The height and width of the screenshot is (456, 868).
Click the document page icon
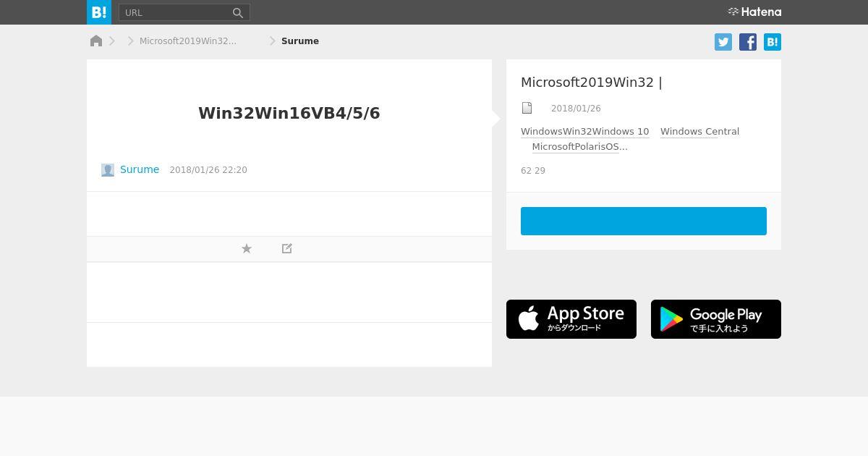(527, 108)
